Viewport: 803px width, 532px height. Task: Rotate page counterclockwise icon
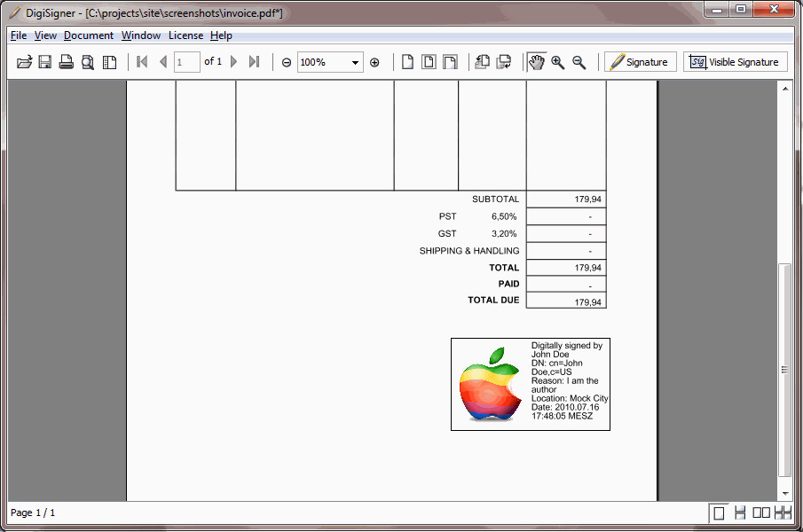(x=482, y=62)
